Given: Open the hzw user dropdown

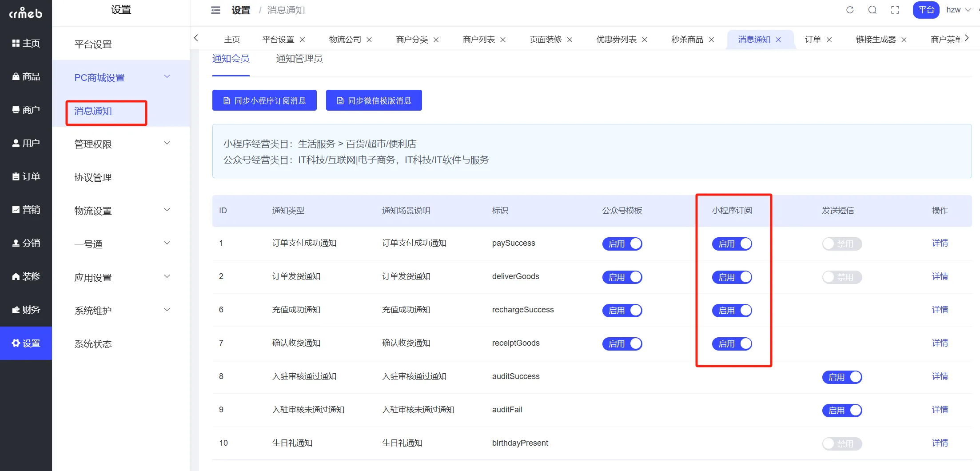Looking at the screenshot, I should coord(959,10).
